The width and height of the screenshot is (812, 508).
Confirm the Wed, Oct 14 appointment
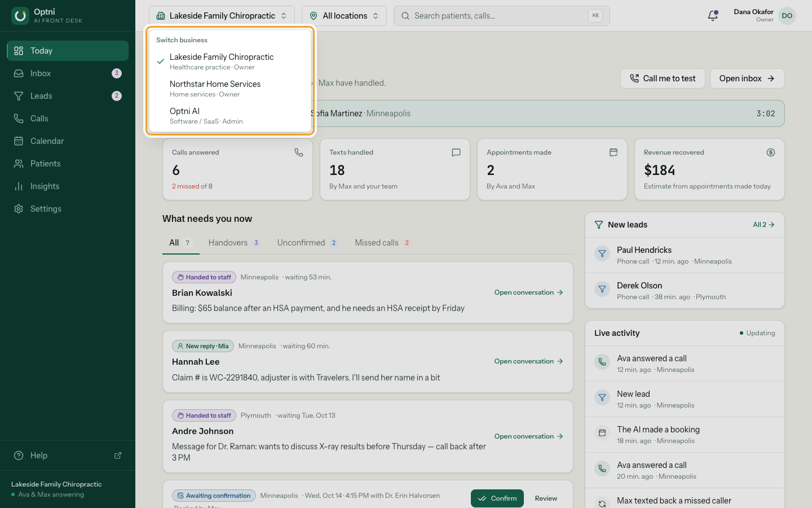(x=497, y=498)
